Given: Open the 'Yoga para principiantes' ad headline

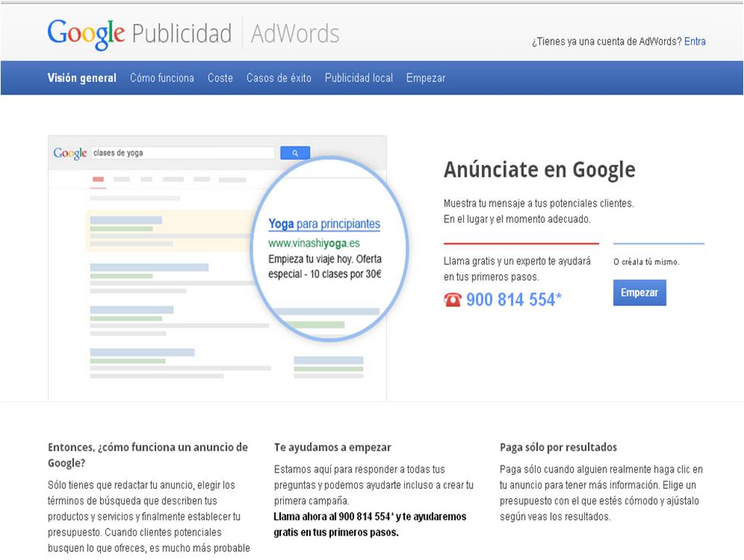Looking at the screenshot, I should 324,224.
